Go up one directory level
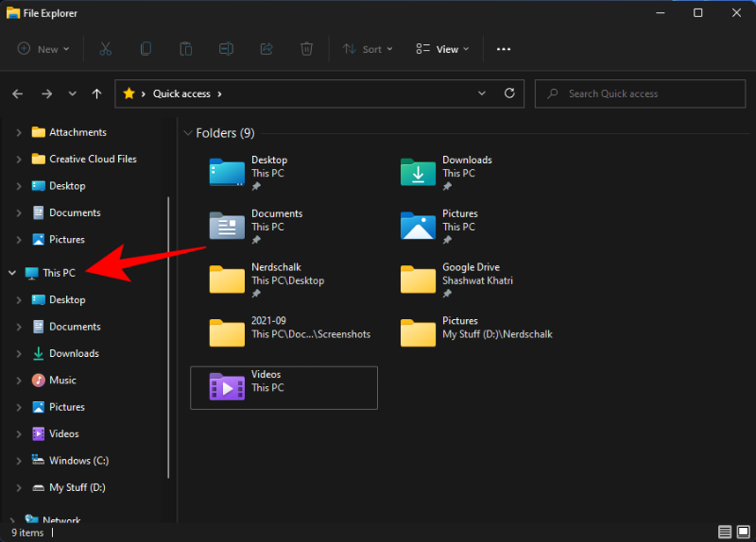Viewport: 756px width, 542px height. (x=96, y=93)
